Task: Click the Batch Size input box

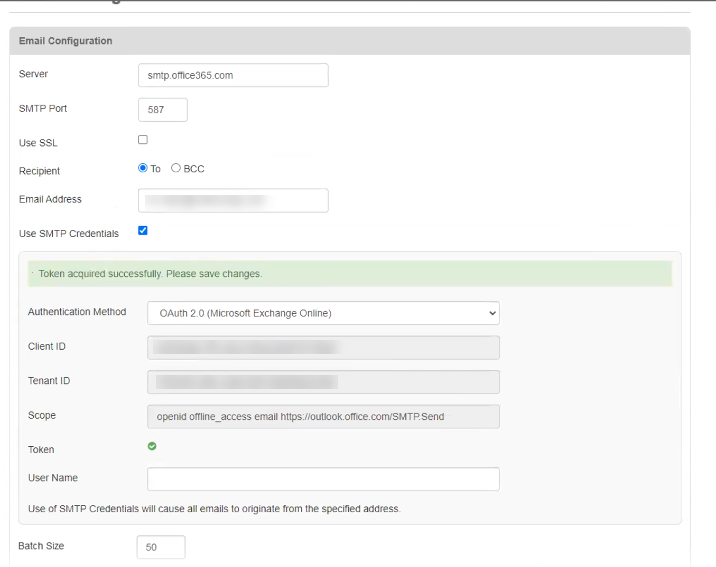Action: (161, 547)
